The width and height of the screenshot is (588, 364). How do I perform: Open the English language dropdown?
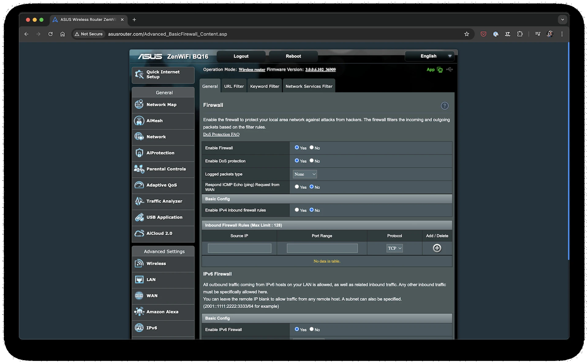pos(430,56)
